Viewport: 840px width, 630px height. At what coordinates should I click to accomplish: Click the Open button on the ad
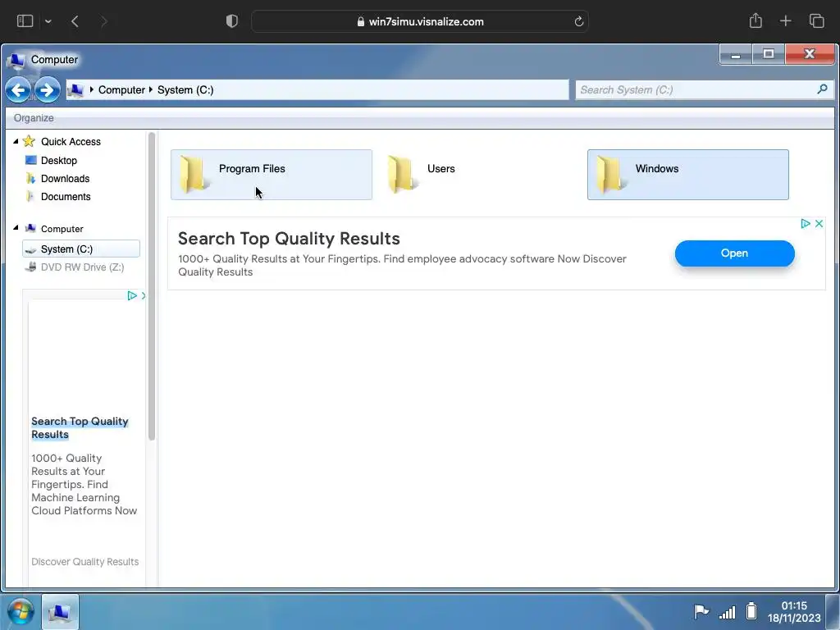pos(734,253)
